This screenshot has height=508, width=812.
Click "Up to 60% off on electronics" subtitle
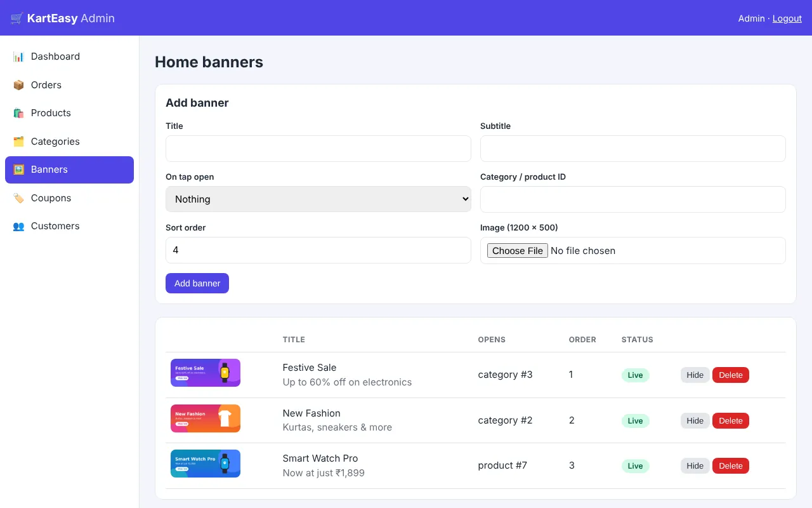coord(348,382)
